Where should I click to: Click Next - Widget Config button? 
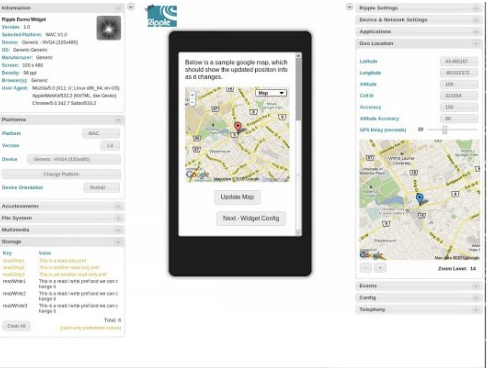pyautogui.click(x=251, y=218)
